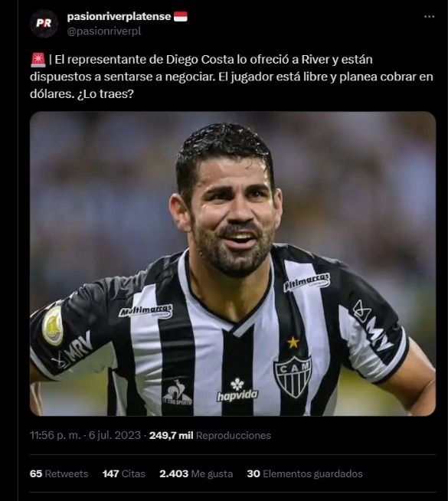
Task: Open the three-dot more options menu
Action: click(x=429, y=16)
